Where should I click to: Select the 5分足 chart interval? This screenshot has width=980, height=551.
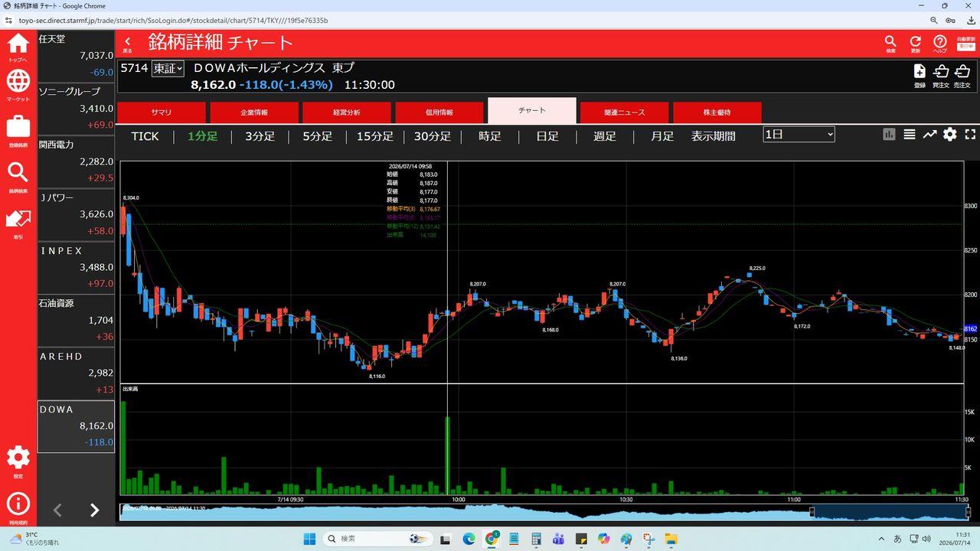click(317, 136)
